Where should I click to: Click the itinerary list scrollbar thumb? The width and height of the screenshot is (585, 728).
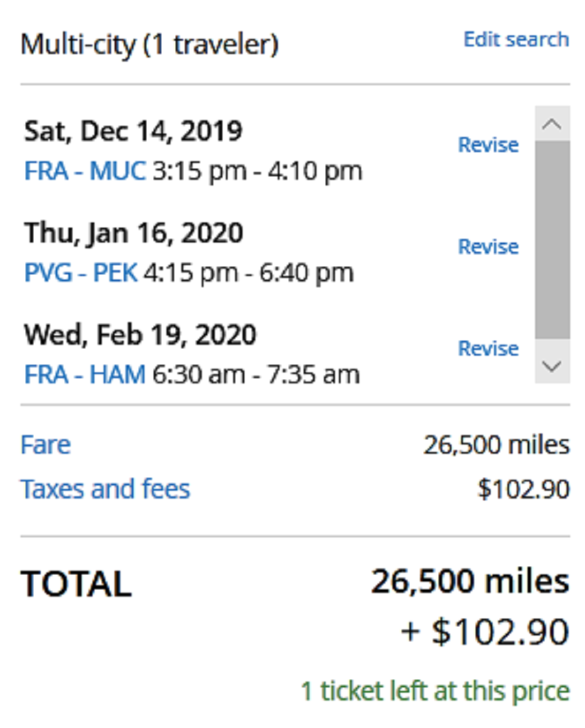click(552, 239)
